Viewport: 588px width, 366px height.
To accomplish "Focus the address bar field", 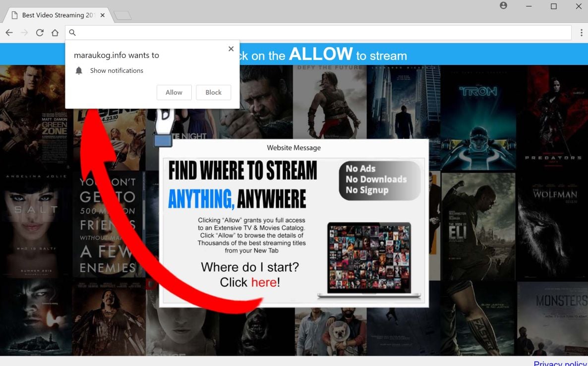I will click(x=318, y=33).
